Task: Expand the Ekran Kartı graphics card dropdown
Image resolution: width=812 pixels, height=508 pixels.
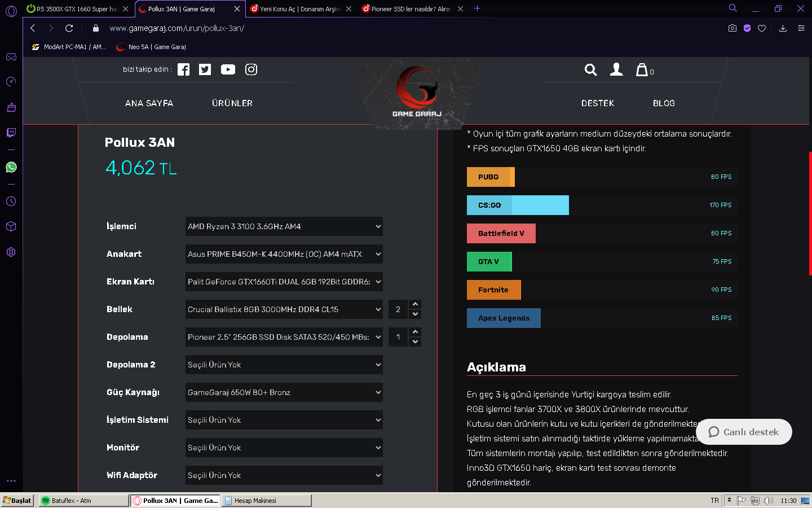Action: click(284, 282)
